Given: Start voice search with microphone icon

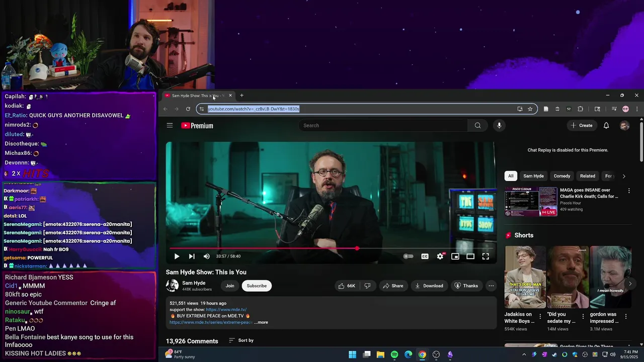Looking at the screenshot, I should pyautogui.click(x=499, y=126).
